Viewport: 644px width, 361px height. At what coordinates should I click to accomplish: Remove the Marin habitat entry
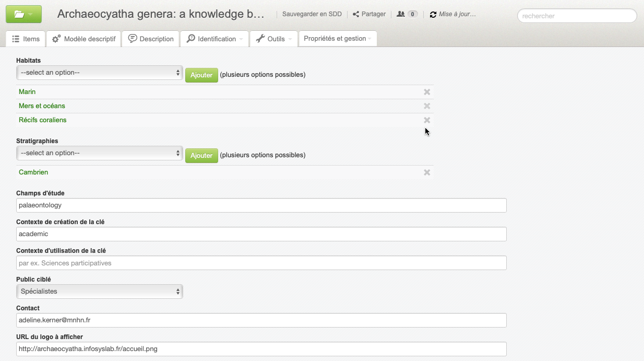(x=427, y=92)
